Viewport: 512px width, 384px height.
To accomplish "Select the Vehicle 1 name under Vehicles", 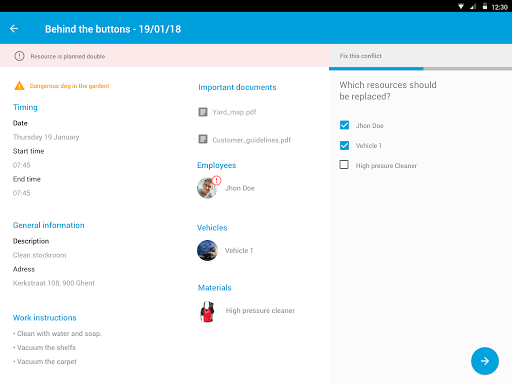I will coord(239,250).
